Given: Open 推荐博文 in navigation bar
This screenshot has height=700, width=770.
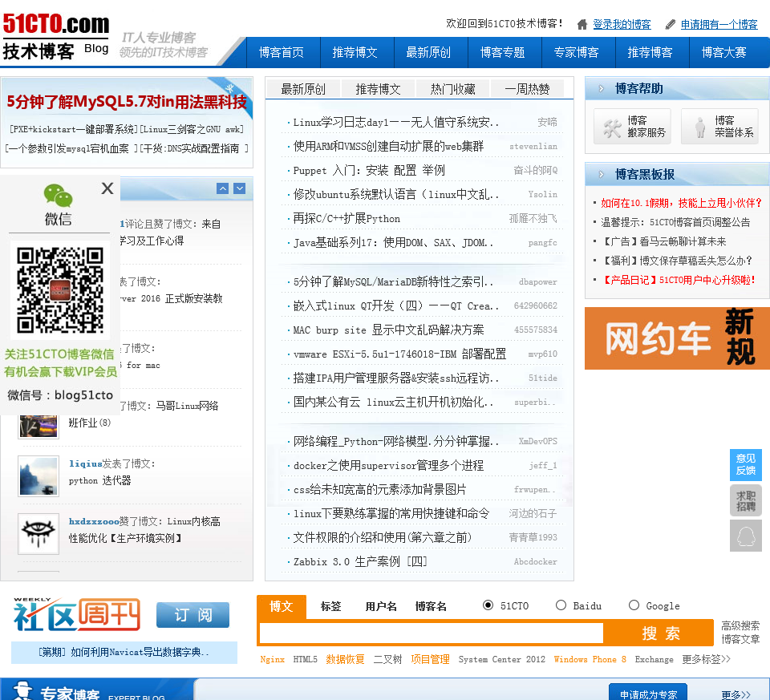Looking at the screenshot, I should [x=355, y=52].
